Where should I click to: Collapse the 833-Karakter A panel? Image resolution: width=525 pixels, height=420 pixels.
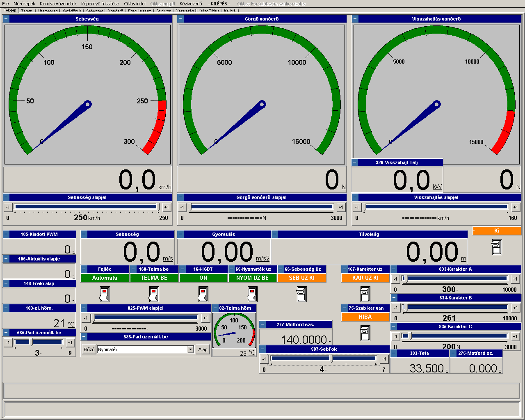click(394, 269)
